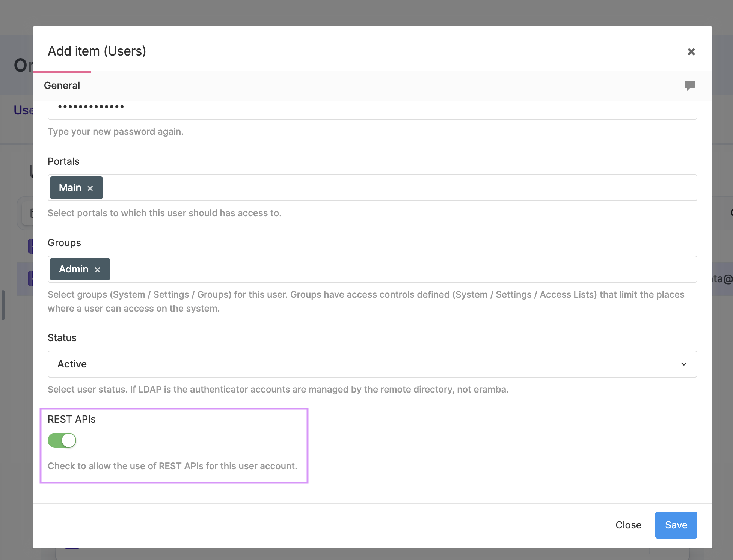Dismiss the Add item dialog via X
Image resolution: width=733 pixels, height=560 pixels.
click(x=691, y=52)
